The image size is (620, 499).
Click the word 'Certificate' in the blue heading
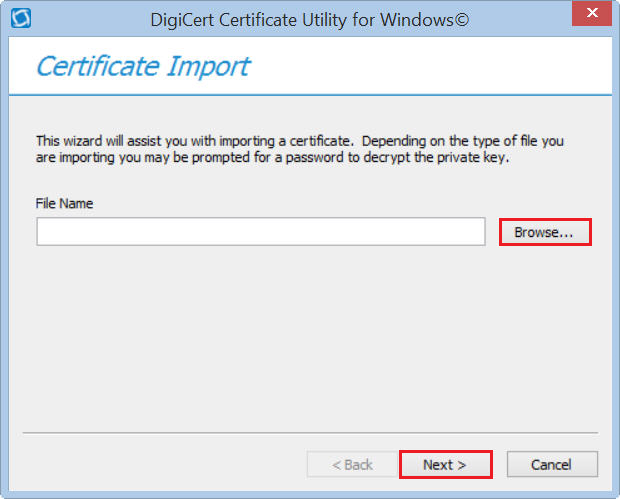(97, 67)
